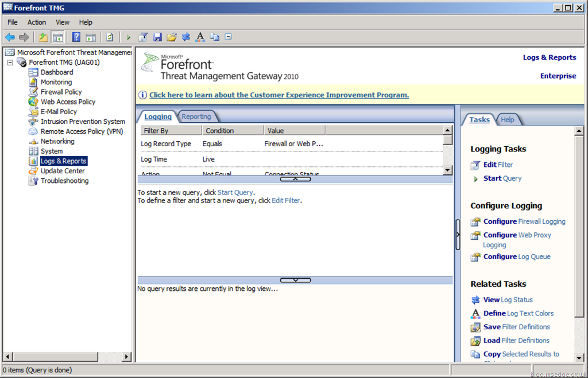Click the Firewall Policy icon in the tree
Image resolution: width=588 pixels, height=378 pixels.
pos(33,92)
